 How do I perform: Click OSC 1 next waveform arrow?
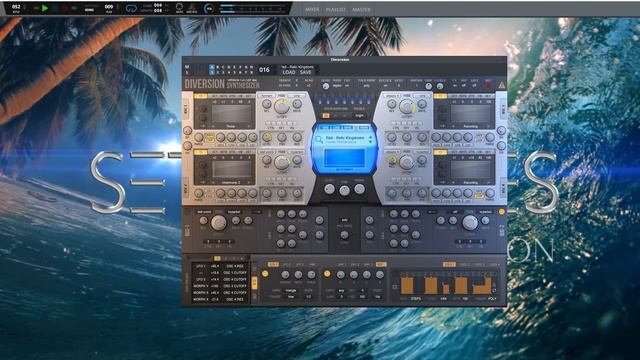pos(249,126)
